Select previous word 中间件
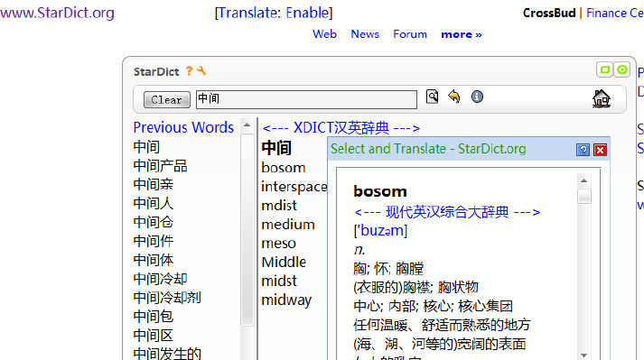This screenshot has width=644, height=360. tap(154, 241)
